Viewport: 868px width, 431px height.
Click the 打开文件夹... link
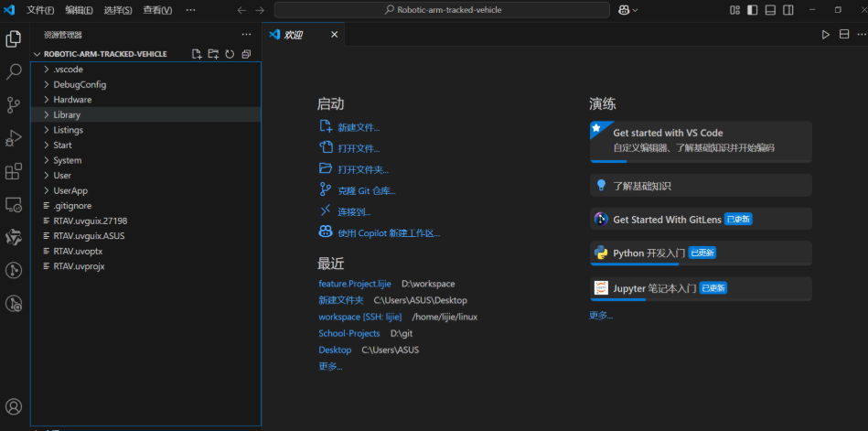(363, 169)
